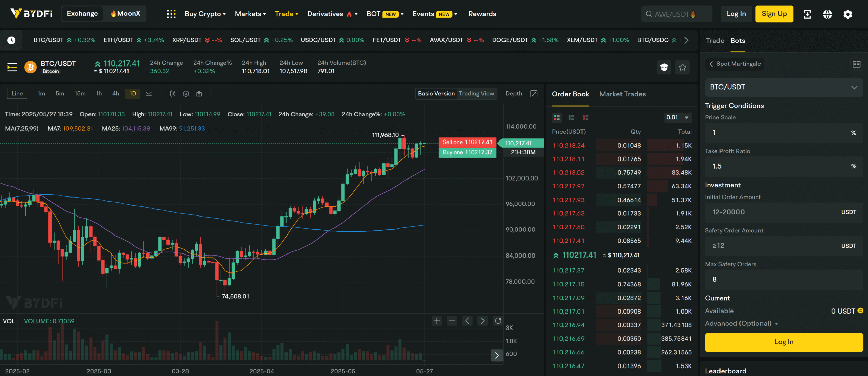Viewport: 868px width, 376px height.
Task: Select SOL/USDT in the ticker
Action: [261, 40]
